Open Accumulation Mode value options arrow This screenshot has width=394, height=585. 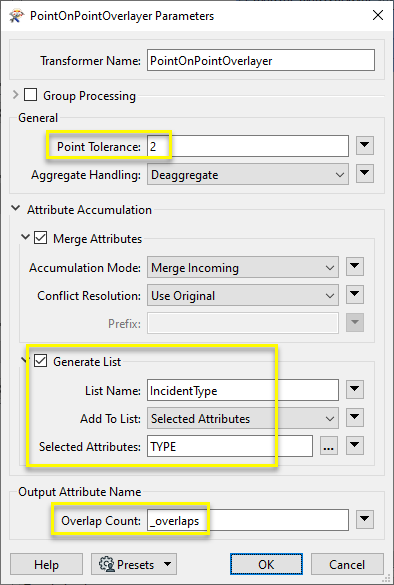point(355,267)
